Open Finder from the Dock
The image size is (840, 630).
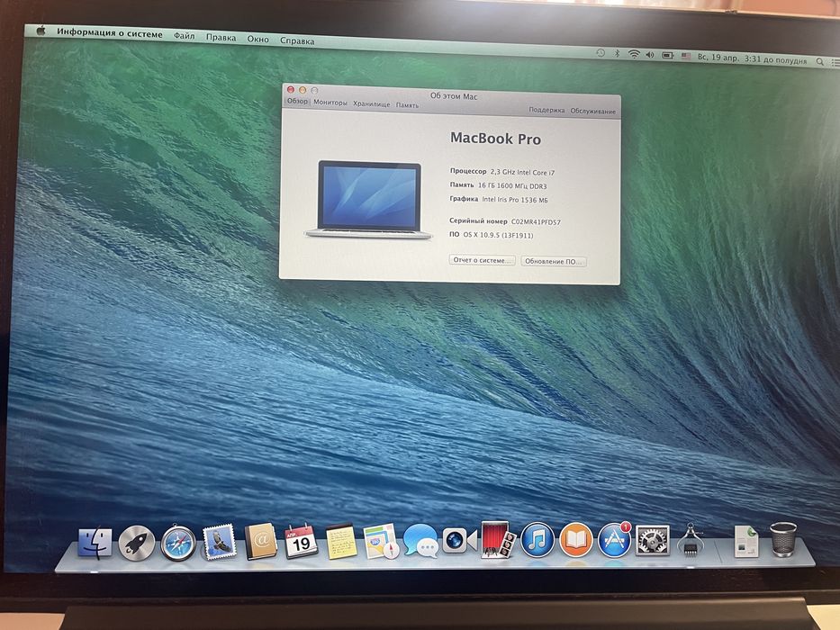tap(95, 543)
